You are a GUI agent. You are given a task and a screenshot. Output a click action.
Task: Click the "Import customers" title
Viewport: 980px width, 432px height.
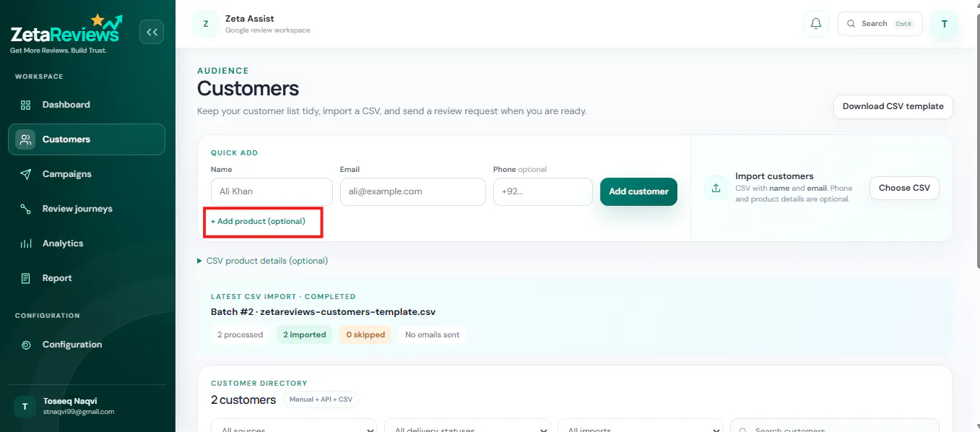click(x=774, y=176)
